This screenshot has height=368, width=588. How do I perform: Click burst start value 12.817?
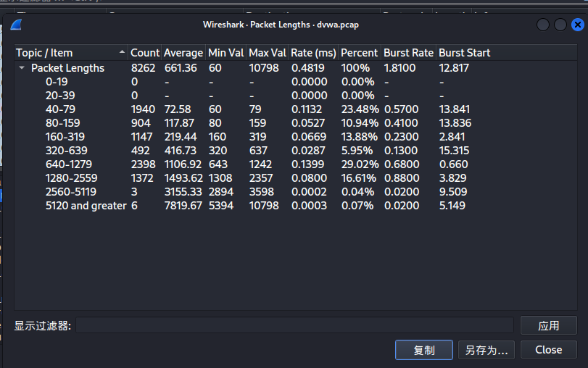454,68
